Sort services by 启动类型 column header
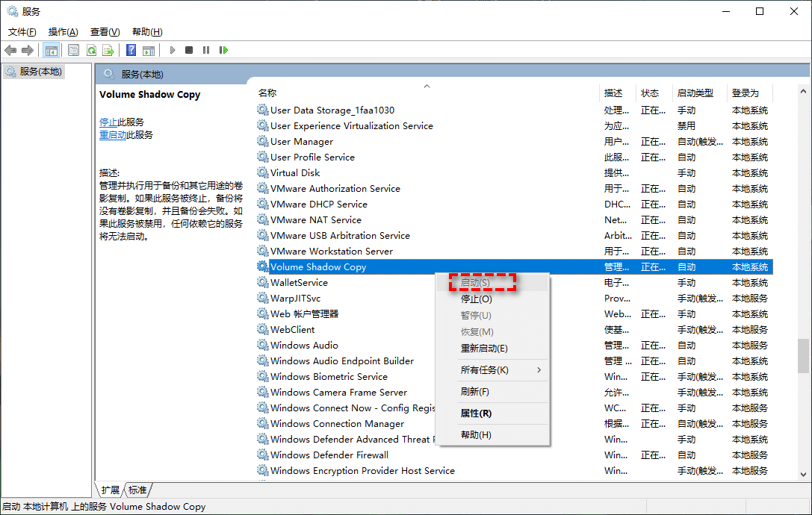The image size is (812, 515). coord(695,93)
